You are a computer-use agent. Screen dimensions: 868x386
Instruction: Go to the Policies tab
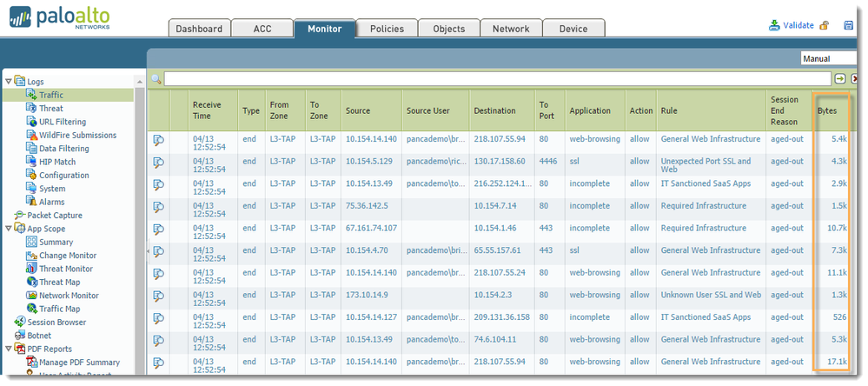[387, 29]
